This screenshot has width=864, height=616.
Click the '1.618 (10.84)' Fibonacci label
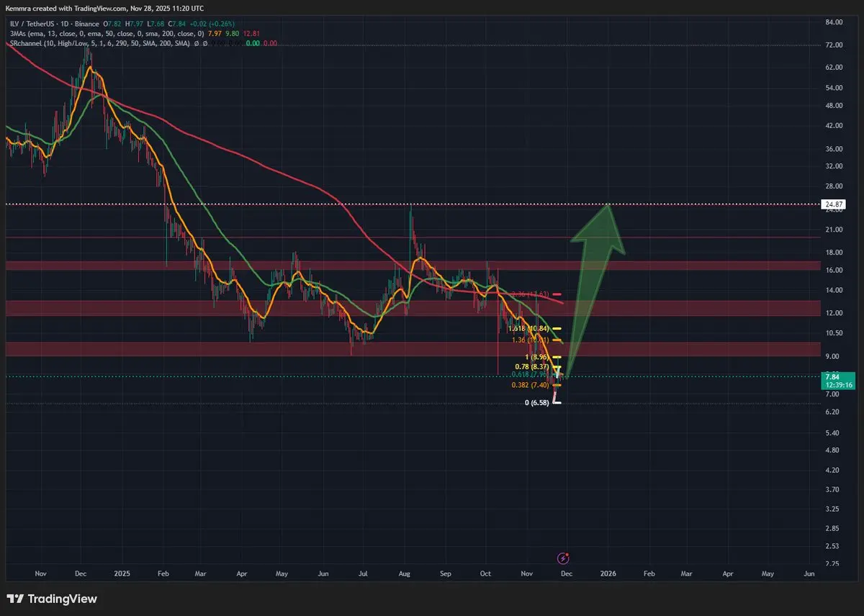(529, 328)
